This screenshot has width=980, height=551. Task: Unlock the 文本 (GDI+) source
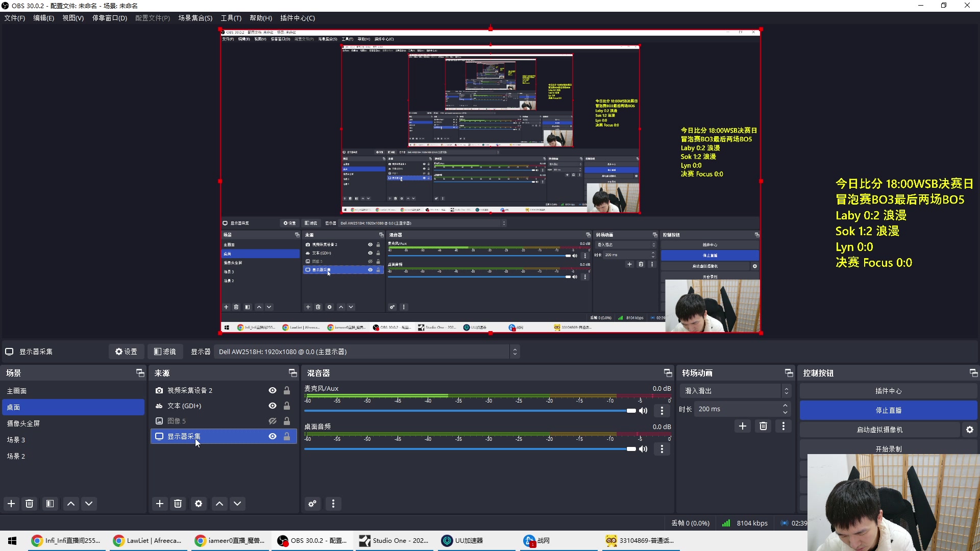(x=287, y=406)
